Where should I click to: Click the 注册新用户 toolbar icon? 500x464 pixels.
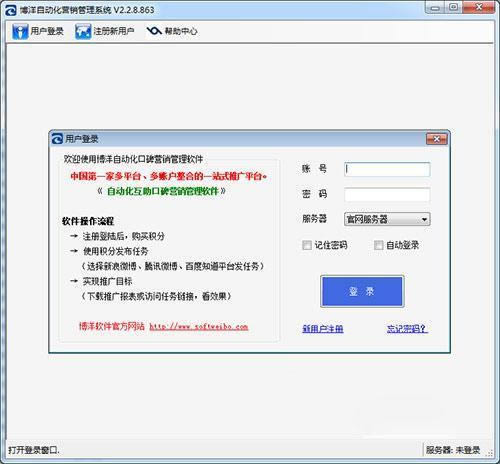83,31
